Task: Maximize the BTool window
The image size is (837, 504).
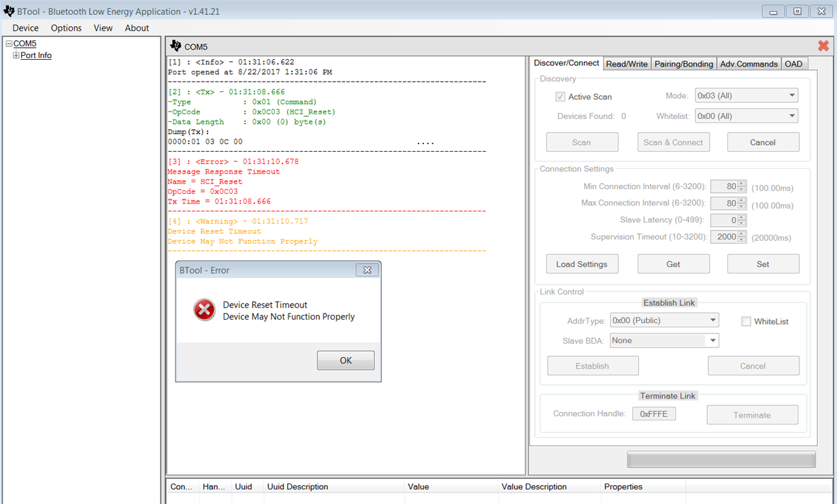Action: [798, 12]
